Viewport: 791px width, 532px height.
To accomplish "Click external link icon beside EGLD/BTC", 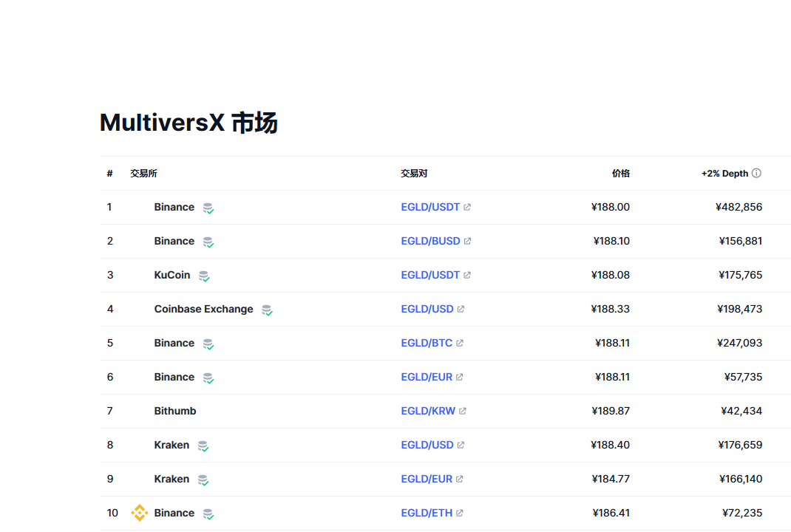I will click(x=460, y=343).
